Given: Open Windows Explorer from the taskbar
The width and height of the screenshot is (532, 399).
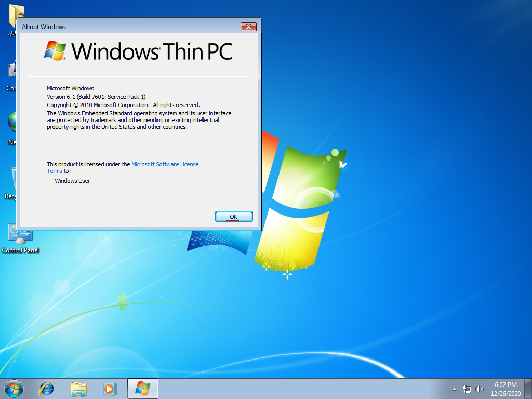Looking at the screenshot, I should (x=78, y=388).
